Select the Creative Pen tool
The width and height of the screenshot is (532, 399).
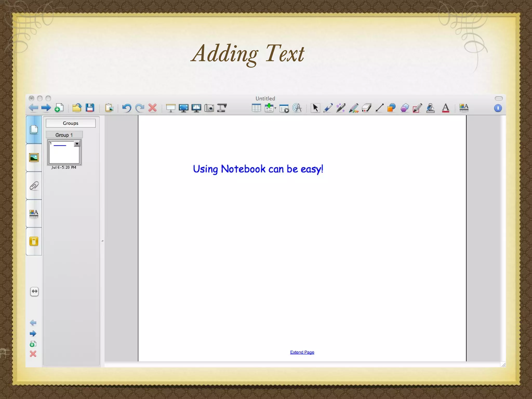click(x=354, y=108)
